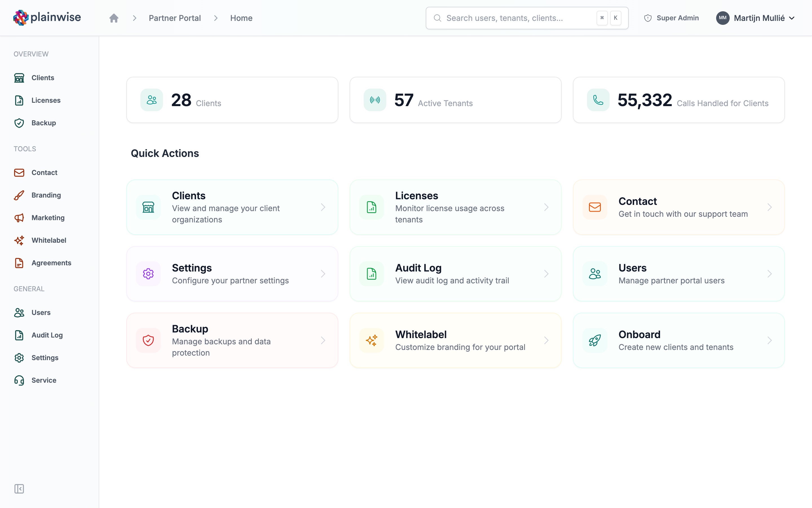Image resolution: width=812 pixels, height=508 pixels.
Task: Open the Service headset icon
Action: 19,380
